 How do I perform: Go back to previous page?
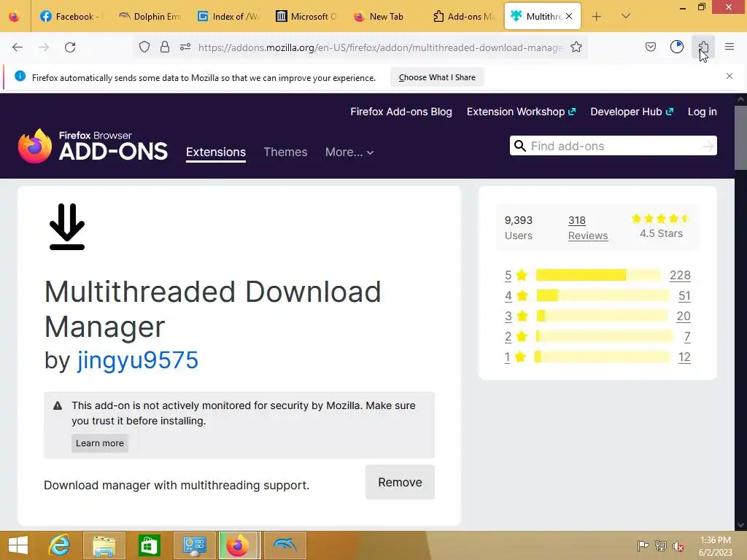pos(18,47)
